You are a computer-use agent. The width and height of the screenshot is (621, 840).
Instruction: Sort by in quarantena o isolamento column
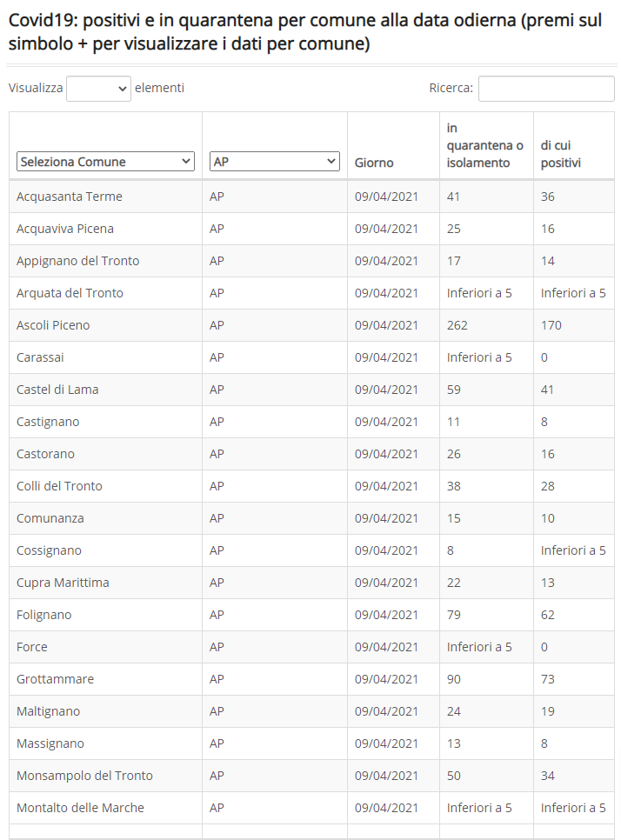[485, 145]
